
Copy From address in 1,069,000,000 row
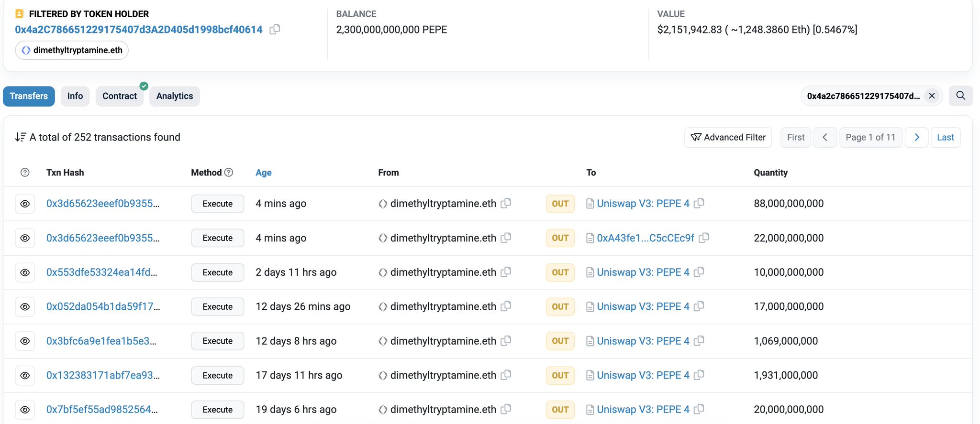(506, 341)
